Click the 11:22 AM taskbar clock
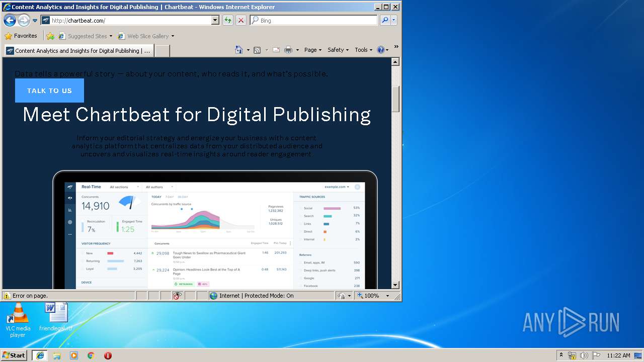This screenshot has width=644, height=362. 618,355
